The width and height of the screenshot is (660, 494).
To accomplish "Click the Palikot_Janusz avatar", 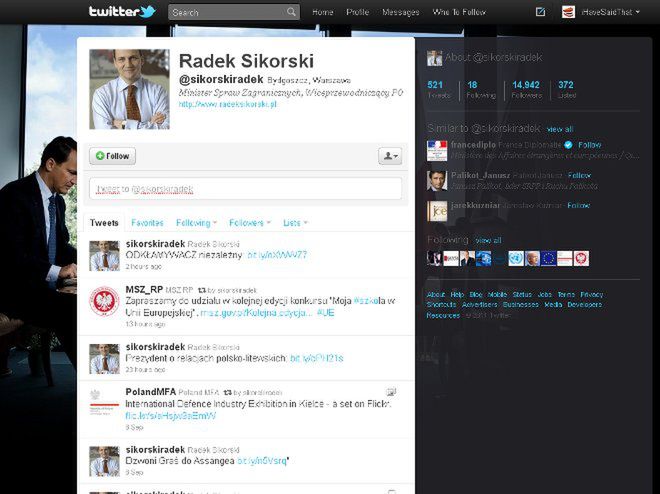I will (x=437, y=181).
